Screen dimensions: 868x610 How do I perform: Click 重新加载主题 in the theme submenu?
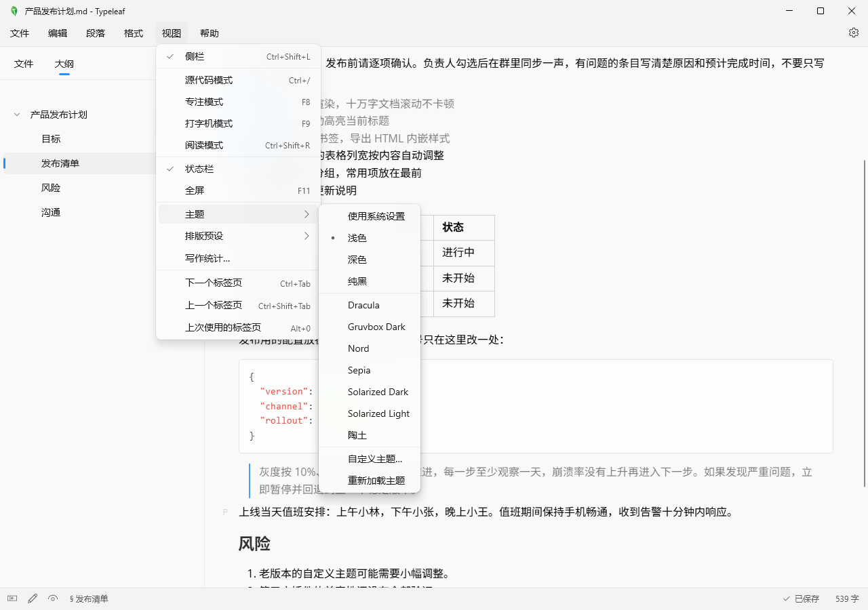click(x=370, y=481)
